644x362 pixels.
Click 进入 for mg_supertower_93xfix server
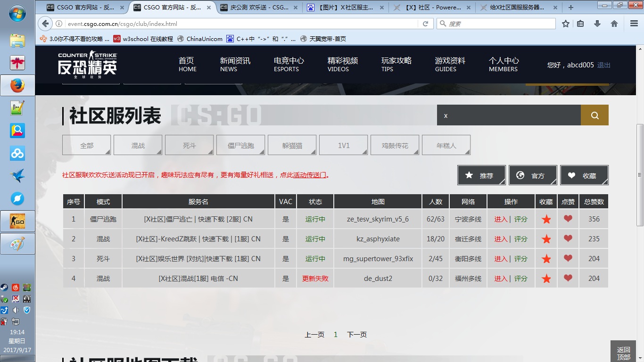[x=501, y=259]
